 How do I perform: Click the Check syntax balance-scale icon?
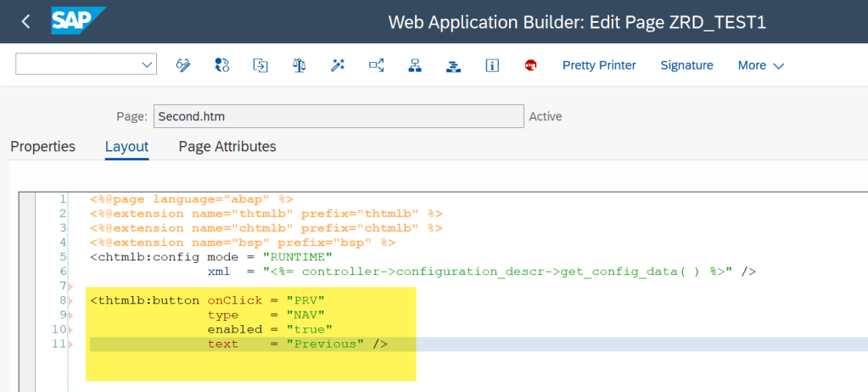[x=299, y=65]
